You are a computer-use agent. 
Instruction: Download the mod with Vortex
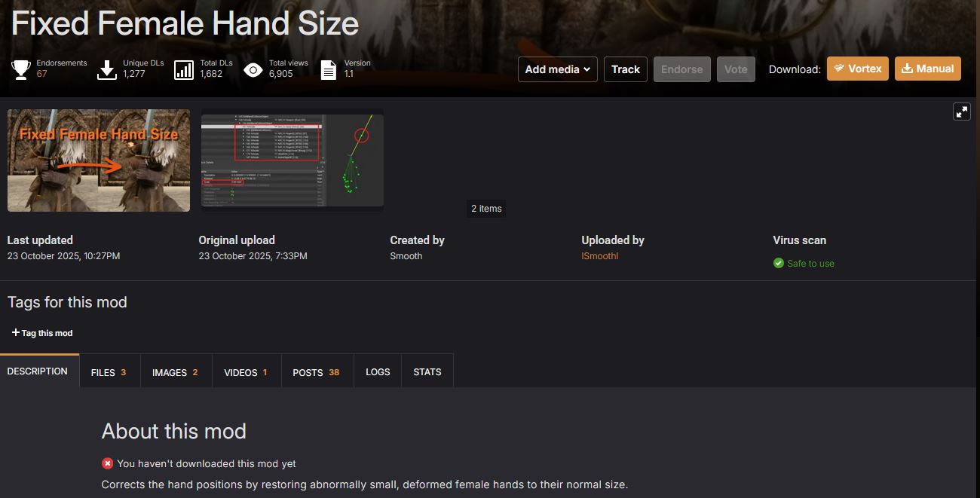(x=858, y=69)
